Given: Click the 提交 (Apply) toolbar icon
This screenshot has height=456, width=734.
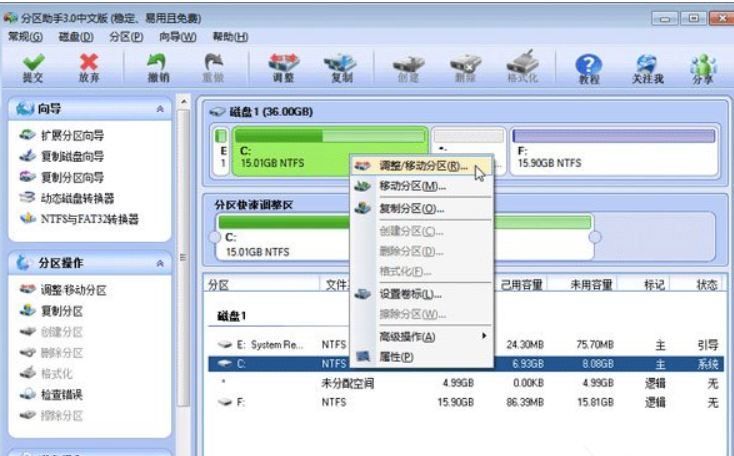Looking at the screenshot, I should coord(33,68).
